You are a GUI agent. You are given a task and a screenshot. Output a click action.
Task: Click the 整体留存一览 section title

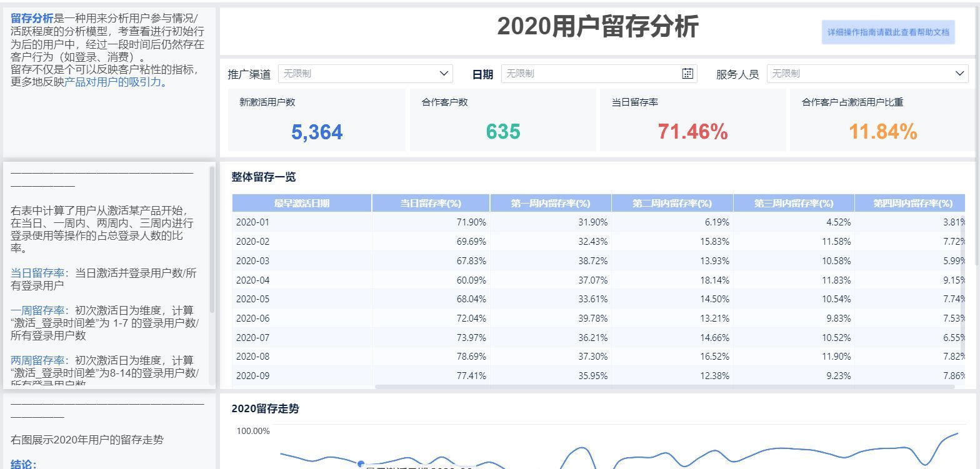point(264,177)
